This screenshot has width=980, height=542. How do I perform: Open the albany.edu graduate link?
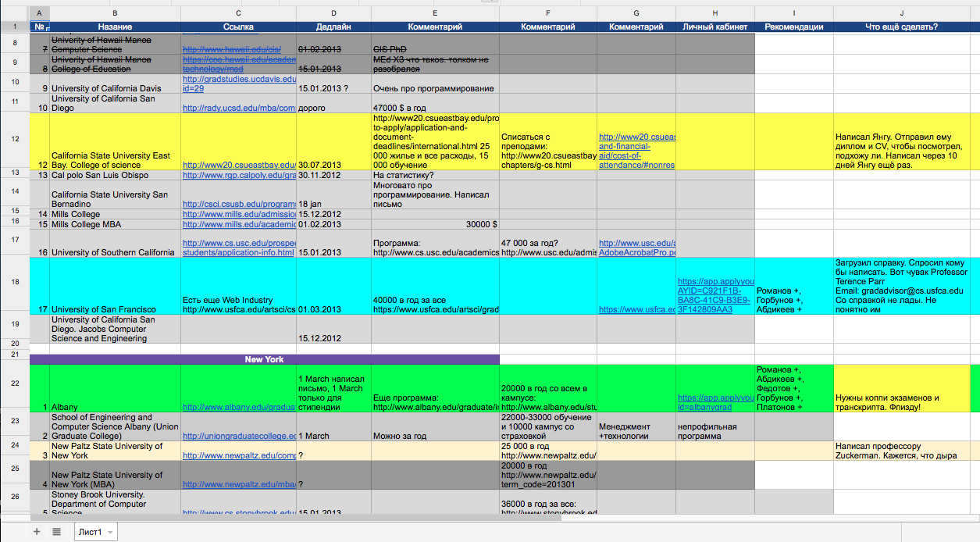coord(237,408)
